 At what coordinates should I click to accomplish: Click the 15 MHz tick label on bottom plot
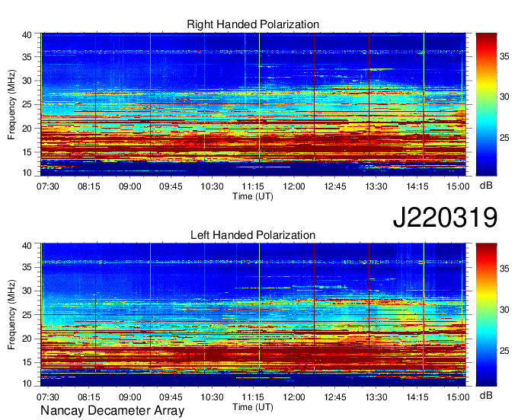27,362
